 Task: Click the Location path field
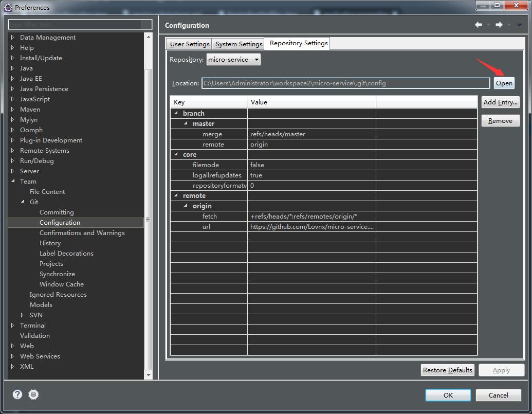[346, 83]
